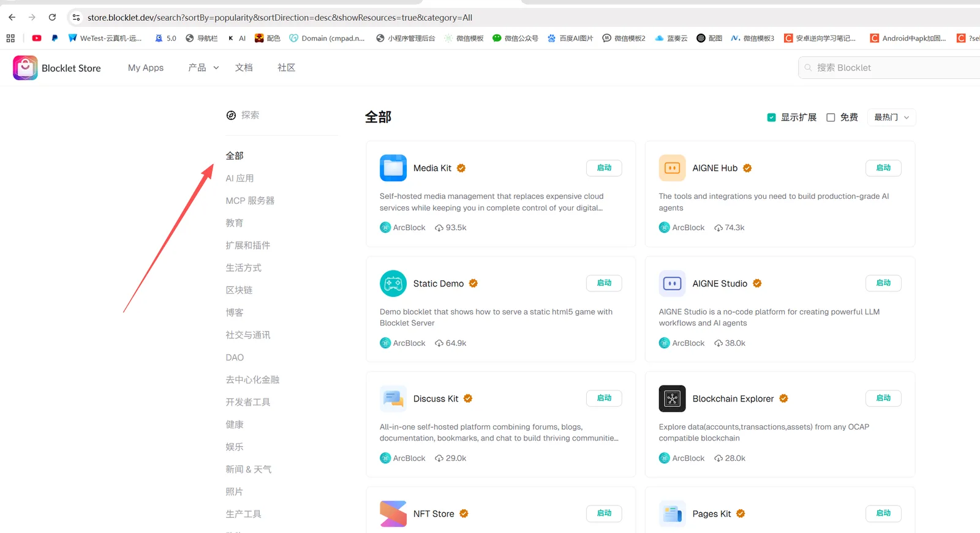Click 启动 on the Discuss Kit card
Image resolution: width=980 pixels, height=533 pixels.
tap(604, 398)
